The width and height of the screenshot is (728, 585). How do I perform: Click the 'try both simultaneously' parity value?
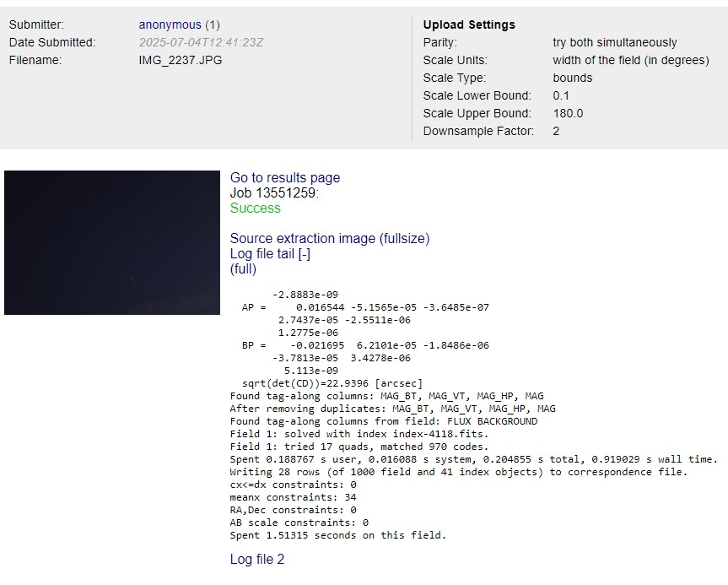[x=615, y=42]
